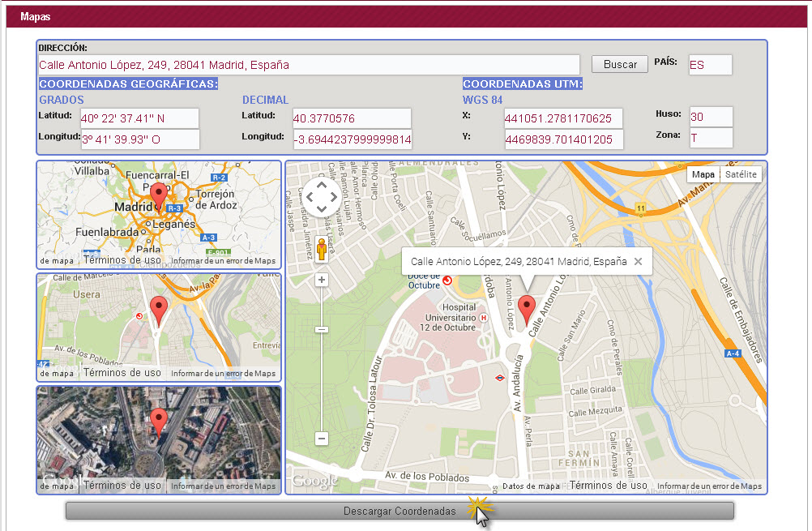The height and width of the screenshot is (531, 812).
Task: Click the metro station icon near Av. Andalucía
Action: click(x=500, y=378)
